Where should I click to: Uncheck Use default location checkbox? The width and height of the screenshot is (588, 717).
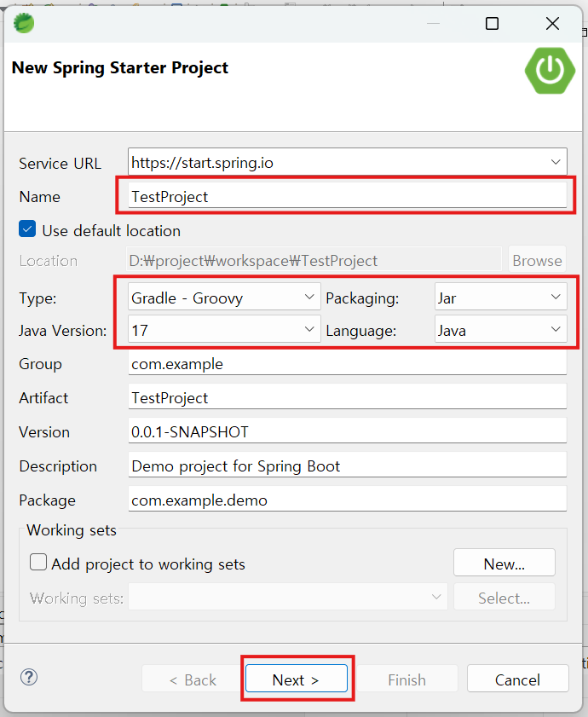click(27, 228)
